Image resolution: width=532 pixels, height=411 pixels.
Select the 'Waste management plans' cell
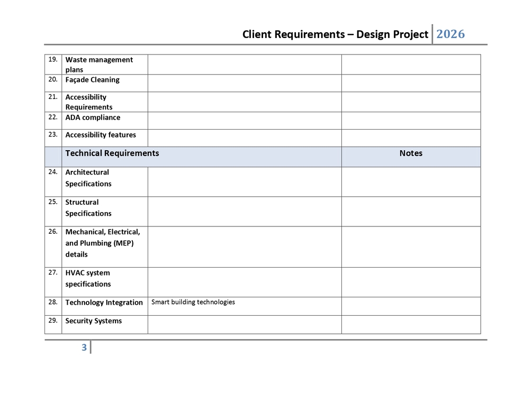(105, 65)
